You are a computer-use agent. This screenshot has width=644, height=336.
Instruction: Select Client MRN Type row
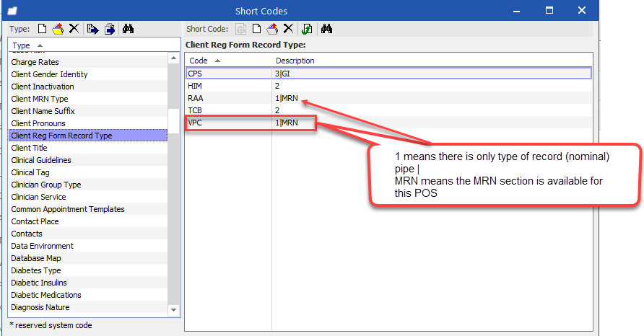tap(88, 99)
